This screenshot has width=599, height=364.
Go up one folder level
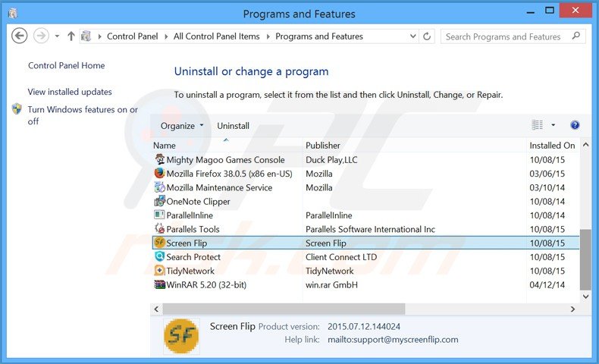click(x=71, y=36)
